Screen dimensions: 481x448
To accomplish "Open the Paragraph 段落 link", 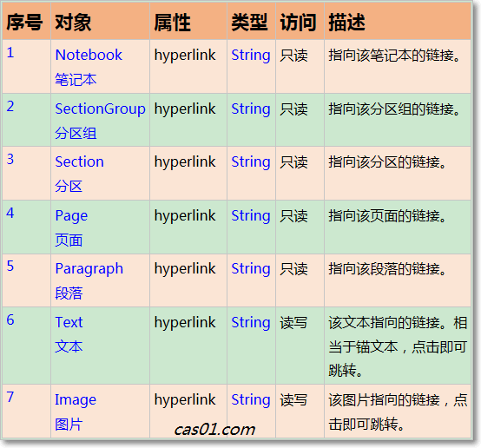I will (89, 280).
